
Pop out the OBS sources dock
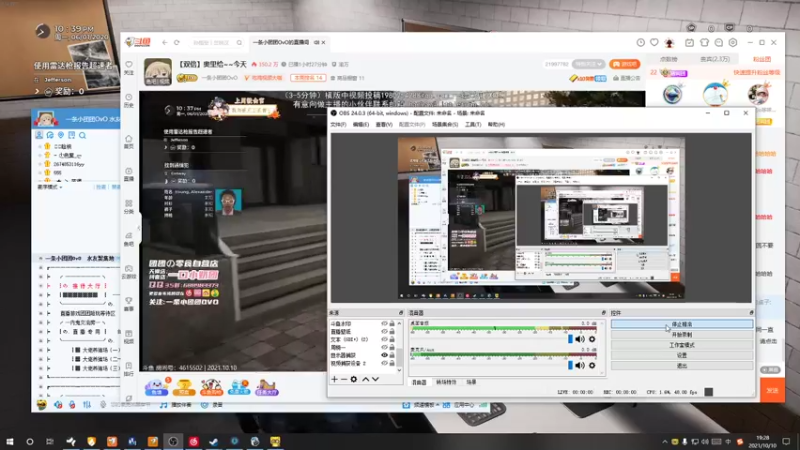coord(401,313)
